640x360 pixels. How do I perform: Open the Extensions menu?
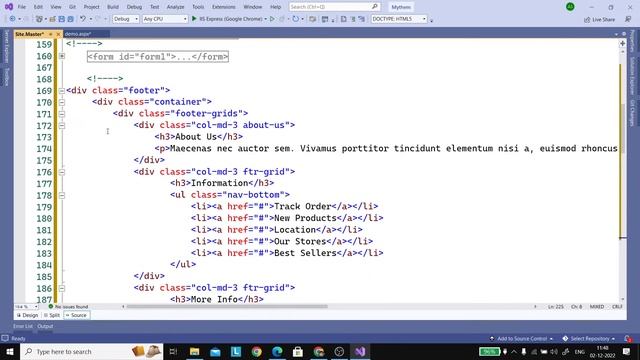click(x=224, y=7)
